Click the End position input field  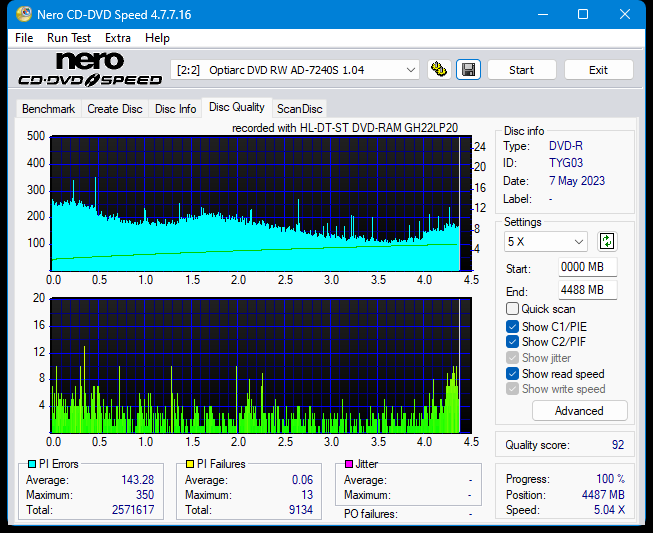(x=587, y=290)
